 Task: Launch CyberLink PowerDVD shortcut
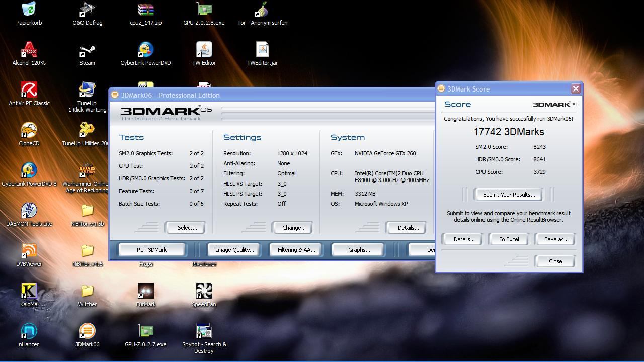click(x=146, y=50)
